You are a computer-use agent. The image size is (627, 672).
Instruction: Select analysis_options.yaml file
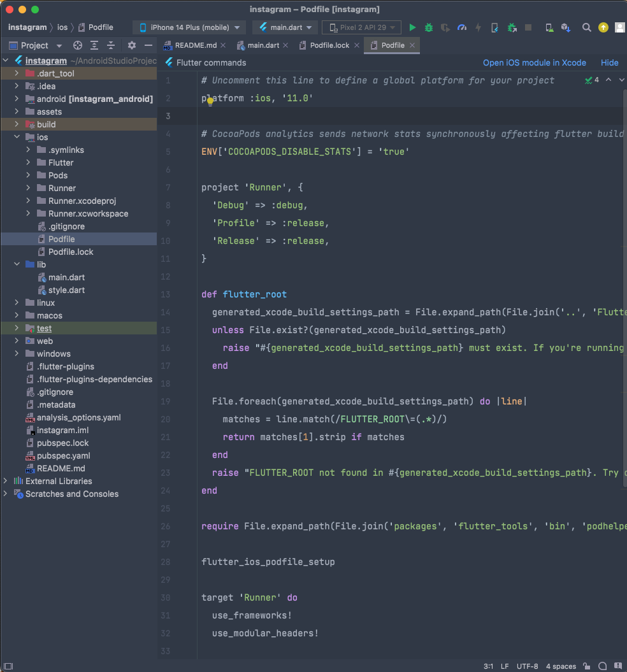pos(78,417)
